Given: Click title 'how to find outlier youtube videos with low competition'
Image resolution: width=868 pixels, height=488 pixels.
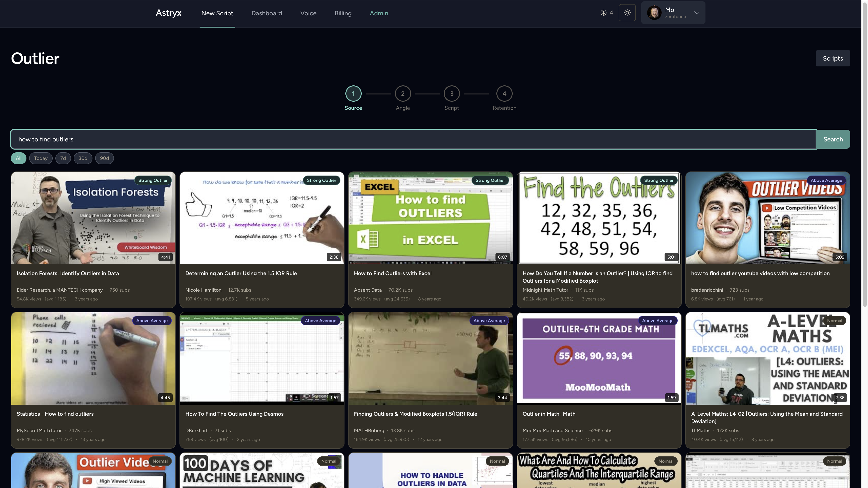Looking at the screenshot, I should click(760, 273).
